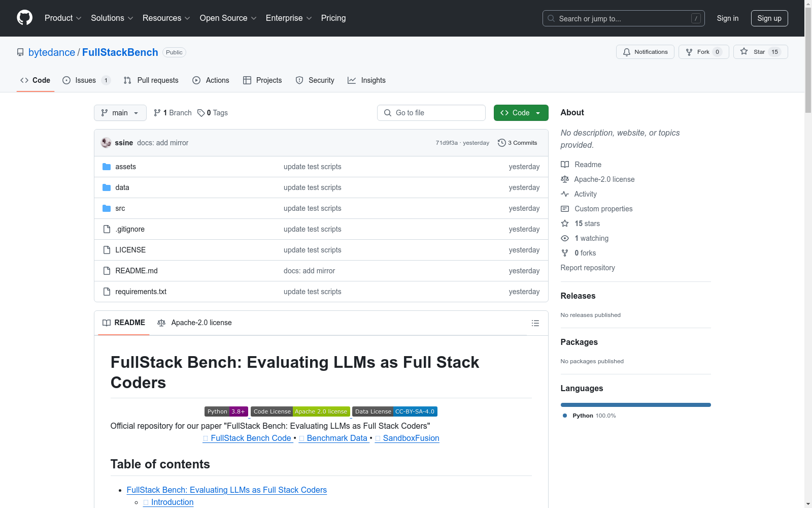This screenshot has width=812, height=508.
Task: Switch to the Actions tab
Action: tap(211, 80)
